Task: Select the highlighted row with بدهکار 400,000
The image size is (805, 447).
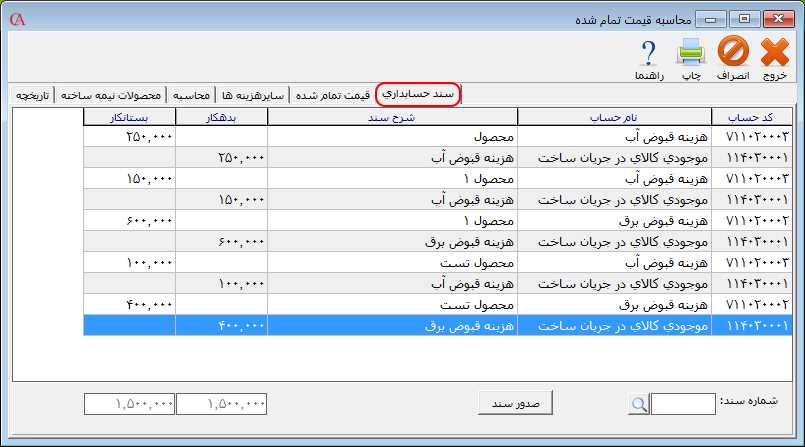Action: [x=437, y=325]
